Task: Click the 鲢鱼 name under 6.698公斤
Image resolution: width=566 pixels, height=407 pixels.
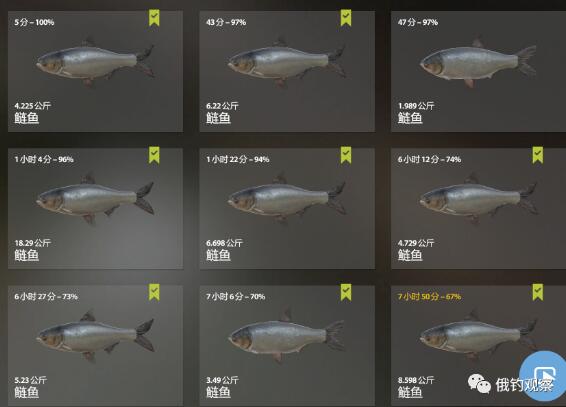Action: [218, 255]
